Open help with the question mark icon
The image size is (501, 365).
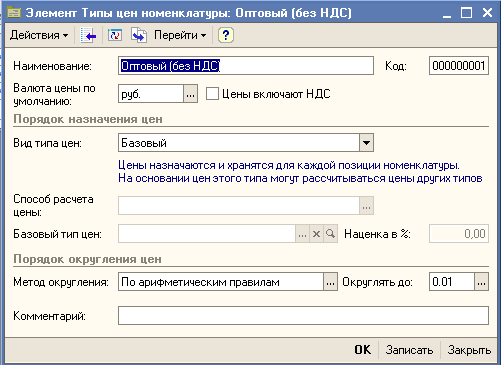click(226, 35)
